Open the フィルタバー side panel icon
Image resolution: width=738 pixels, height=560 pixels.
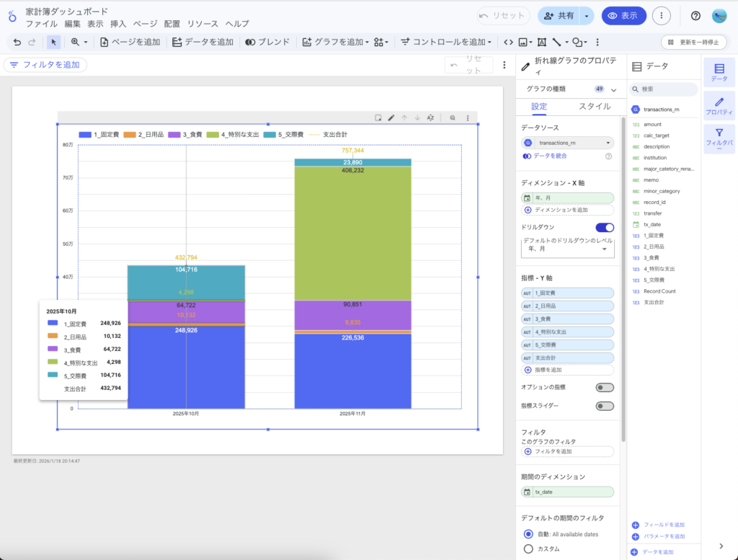pos(719,138)
